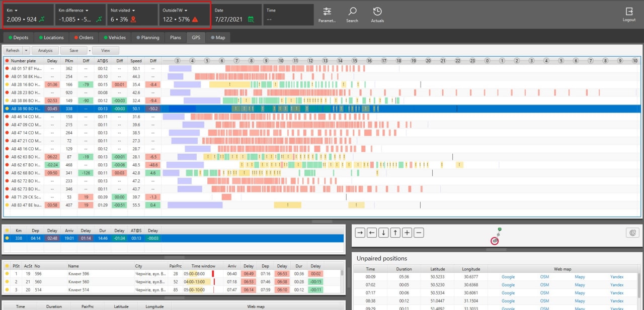The image size is (644, 310).
Task: Pan the mini map down with arrow button
Action: [x=384, y=233]
